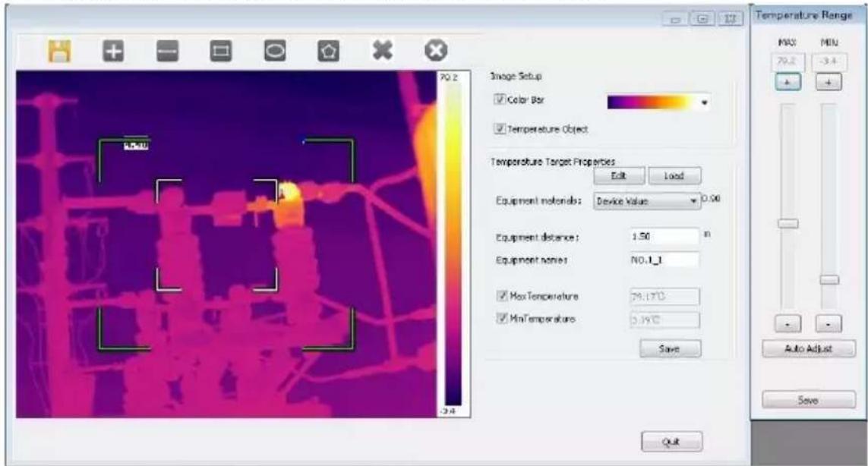This screenshot has width=868, height=466.
Task: Open the Equipment materials dropdown
Action: click(646, 201)
